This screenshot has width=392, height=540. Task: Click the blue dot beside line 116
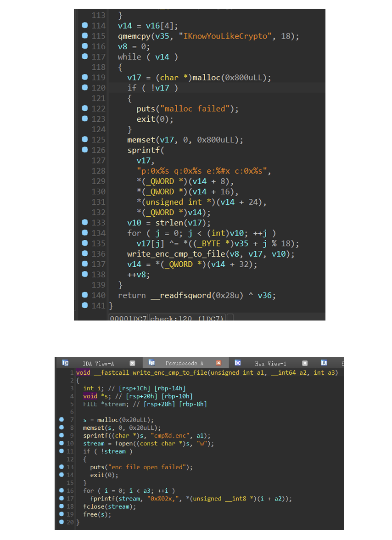tap(84, 46)
